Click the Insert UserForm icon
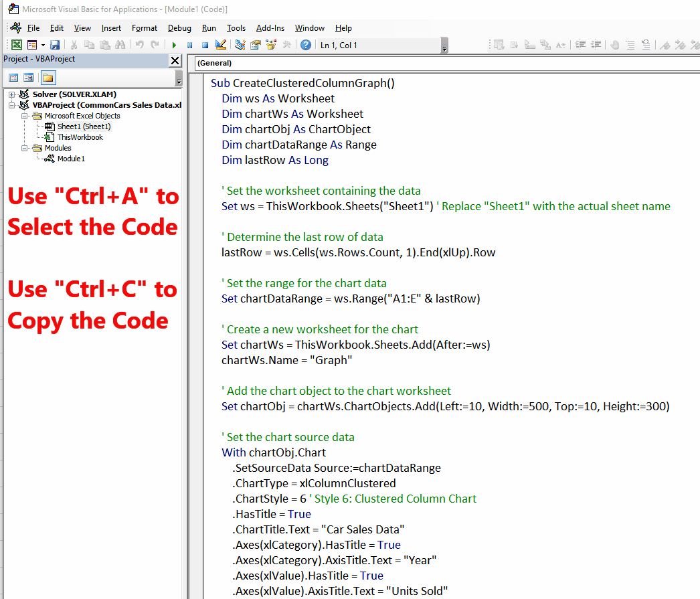This screenshot has height=599, width=700. pos(31,45)
